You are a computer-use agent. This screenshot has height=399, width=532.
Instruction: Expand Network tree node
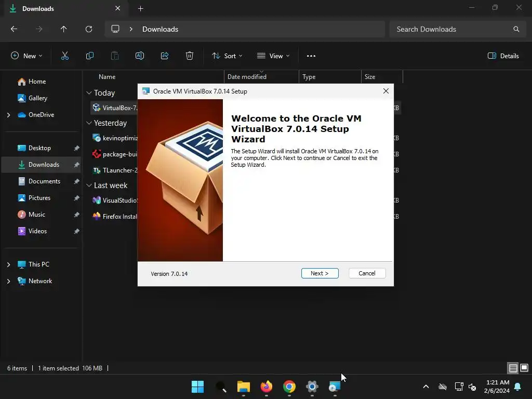[8, 281]
